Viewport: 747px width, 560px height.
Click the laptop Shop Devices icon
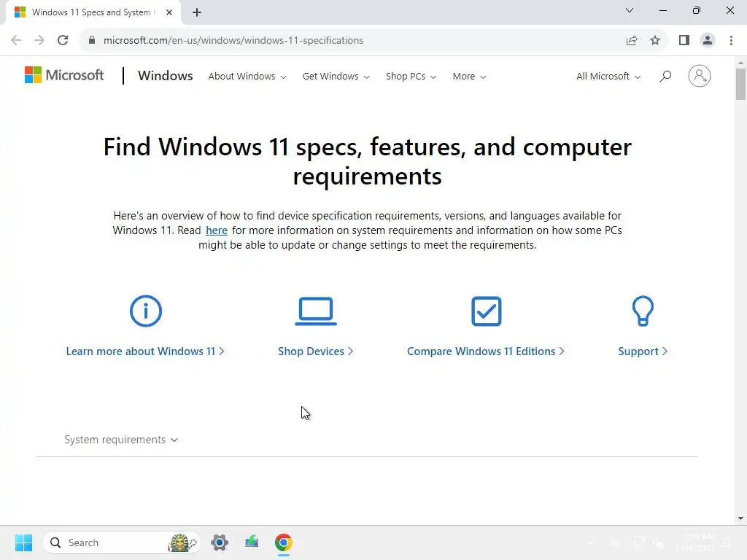point(315,311)
